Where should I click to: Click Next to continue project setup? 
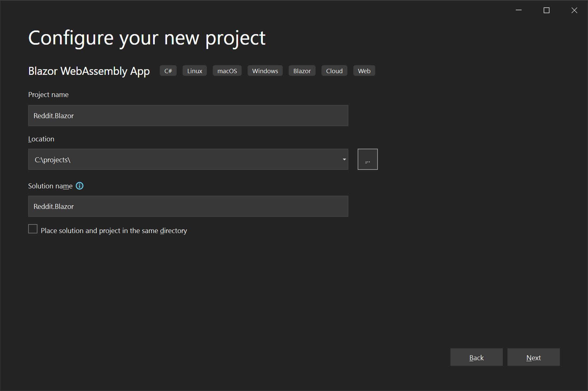click(533, 357)
